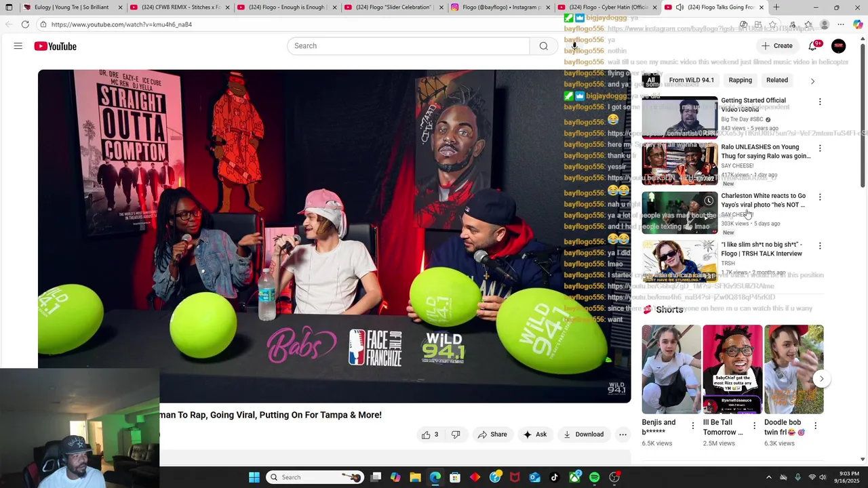Show next Shorts with right arrow
Image resolution: width=868 pixels, height=488 pixels.
821,379
